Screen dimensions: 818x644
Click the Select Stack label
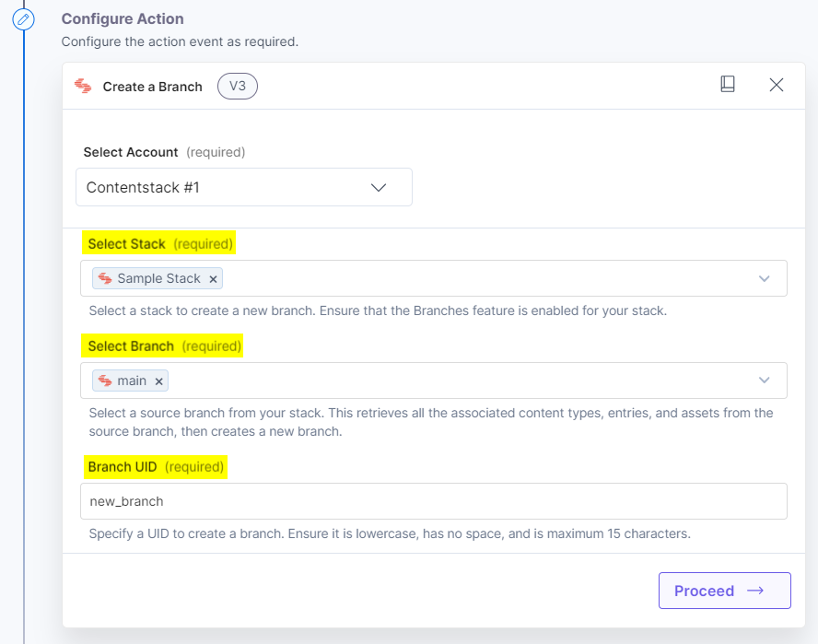127,244
